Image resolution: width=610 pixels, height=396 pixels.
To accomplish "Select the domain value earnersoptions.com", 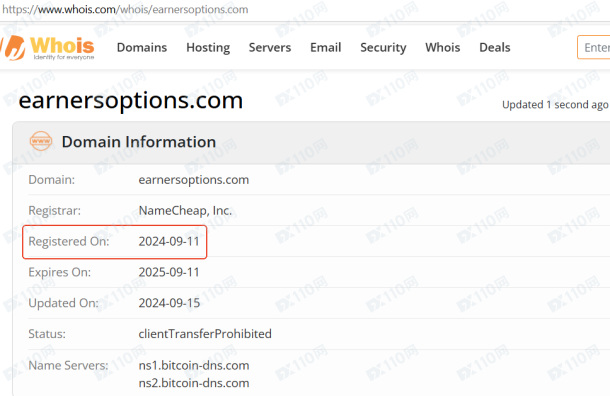I will point(194,180).
